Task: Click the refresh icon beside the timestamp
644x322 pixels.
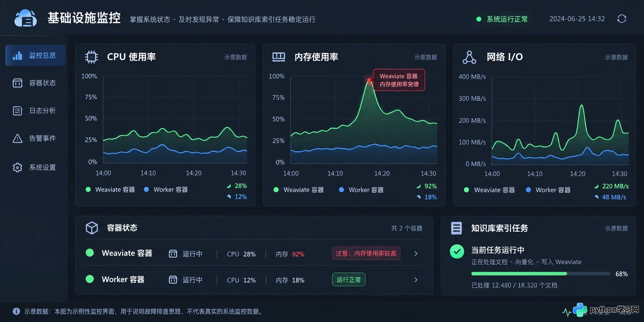Action: point(622,19)
